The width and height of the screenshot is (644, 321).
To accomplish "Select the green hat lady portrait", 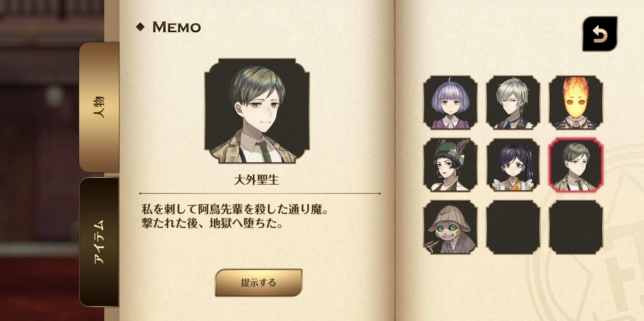I will (x=450, y=165).
